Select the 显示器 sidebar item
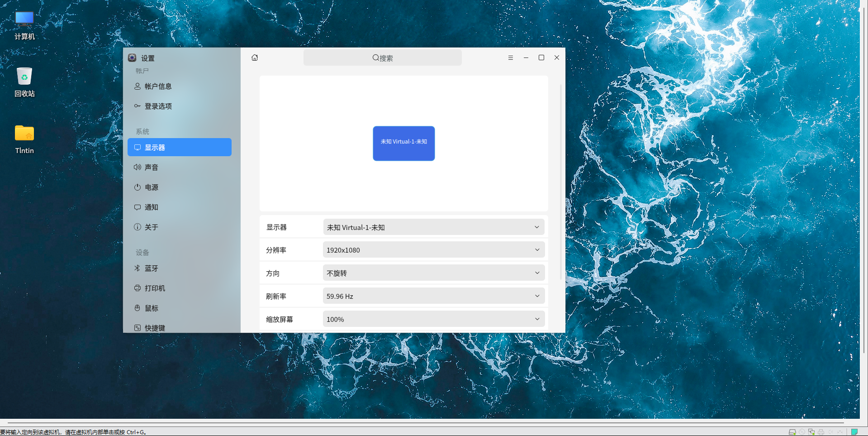868x436 pixels. 180,147
